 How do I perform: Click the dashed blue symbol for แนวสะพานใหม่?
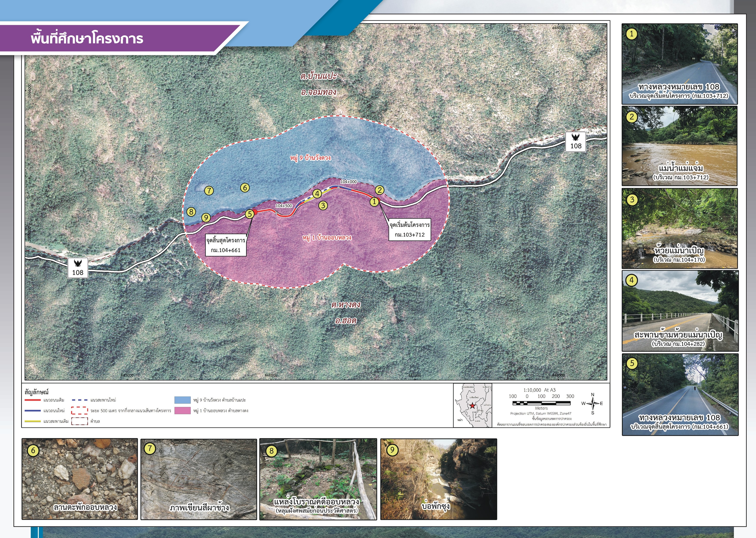coord(80,400)
